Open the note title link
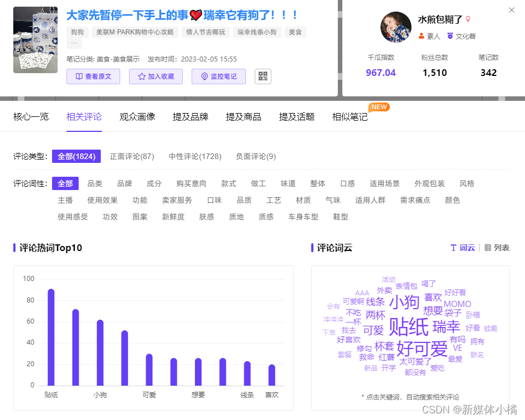The width and height of the screenshot is (525, 420). [182, 15]
